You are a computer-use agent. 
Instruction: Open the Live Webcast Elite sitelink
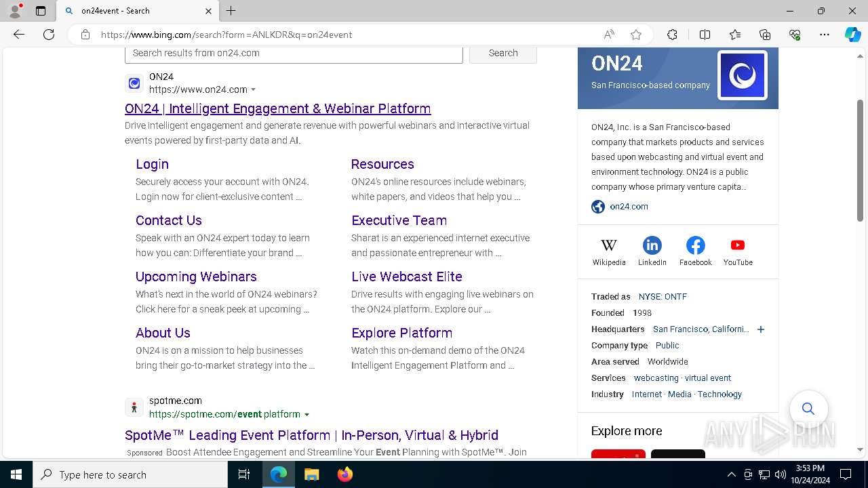pyautogui.click(x=407, y=277)
